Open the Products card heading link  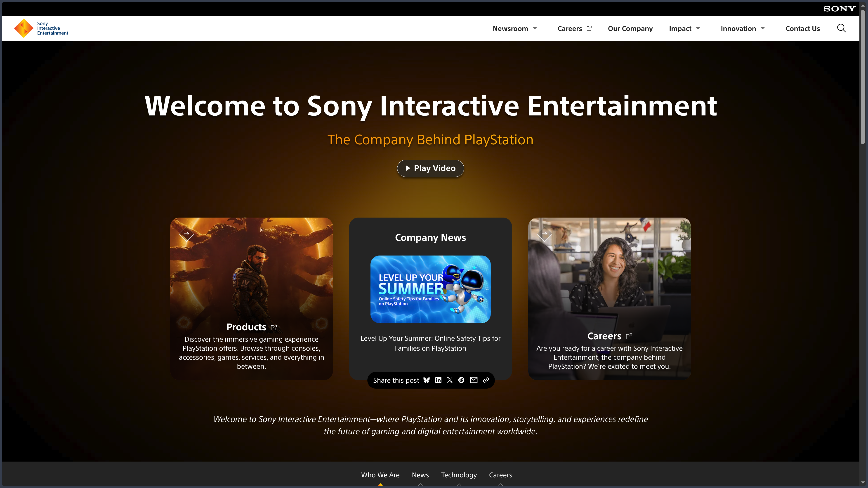pos(246,327)
